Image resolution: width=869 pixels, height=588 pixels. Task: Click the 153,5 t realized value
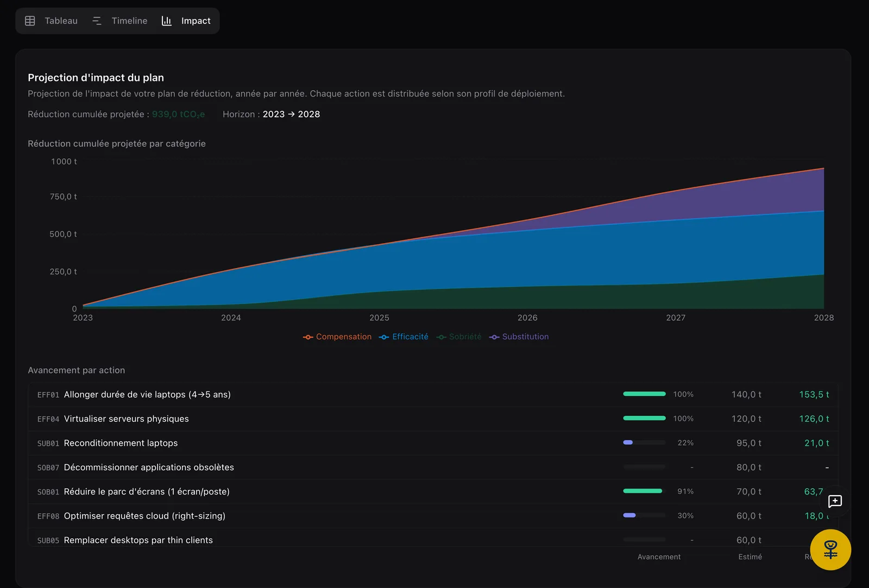pyautogui.click(x=814, y=395)
